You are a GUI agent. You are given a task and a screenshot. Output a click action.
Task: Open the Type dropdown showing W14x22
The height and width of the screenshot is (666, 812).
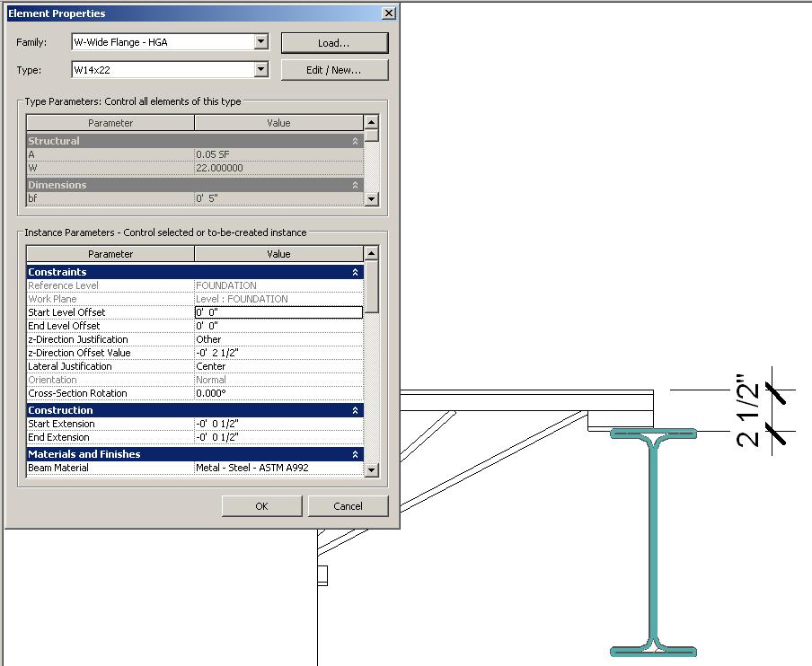coord(260,69)
